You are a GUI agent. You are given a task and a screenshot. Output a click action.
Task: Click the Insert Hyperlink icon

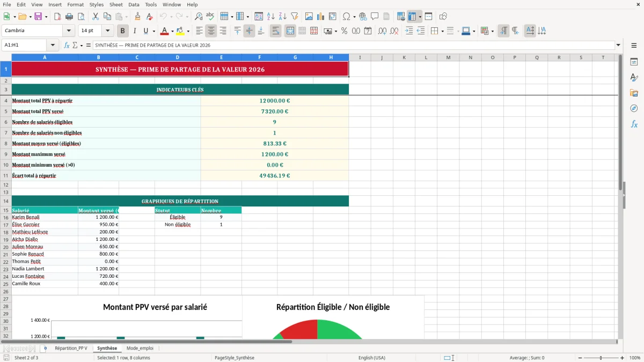(x=363, y=17)
